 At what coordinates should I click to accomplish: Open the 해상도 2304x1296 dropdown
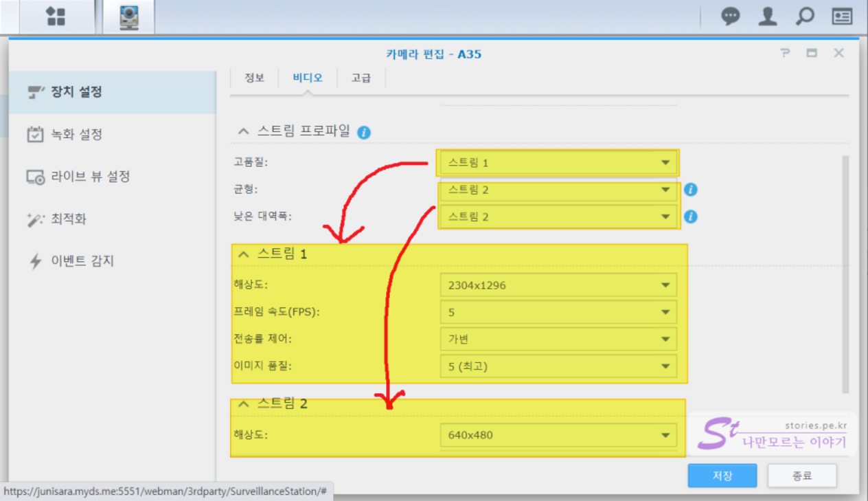[x=558, y=285]
